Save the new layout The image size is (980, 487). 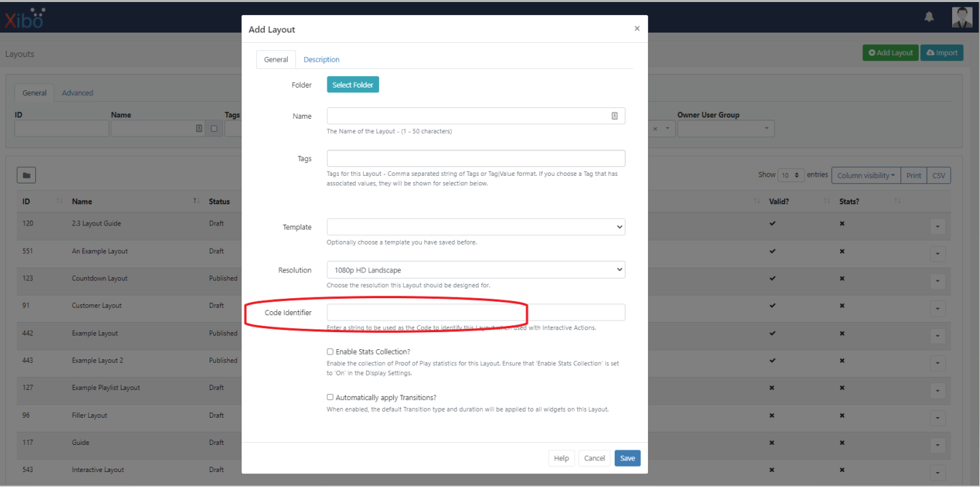pyautogui.click(x=627, y=458)
